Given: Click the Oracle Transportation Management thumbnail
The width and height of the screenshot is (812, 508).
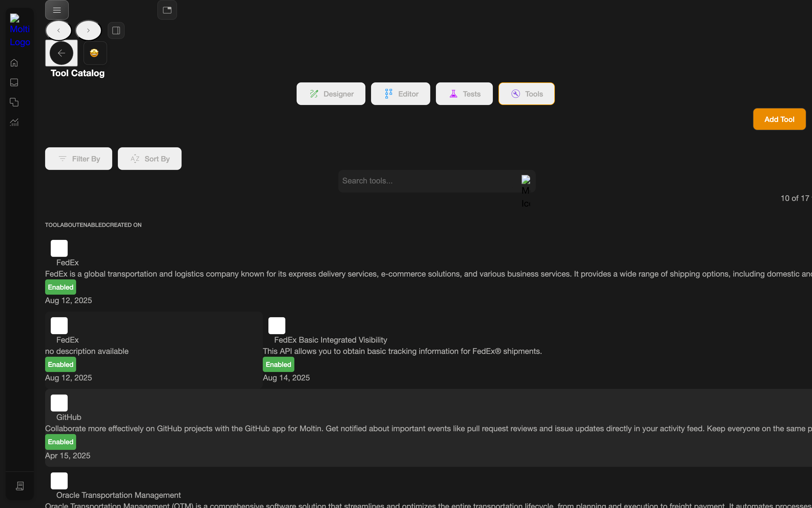Looking at the screenshot, I should 59,481.
